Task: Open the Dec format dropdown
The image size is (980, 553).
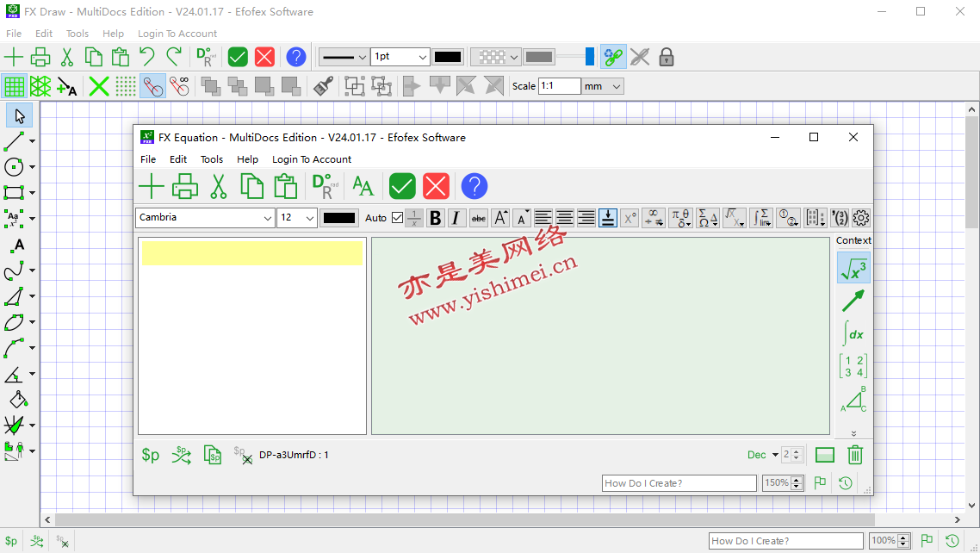Action: tap(763, 455)
